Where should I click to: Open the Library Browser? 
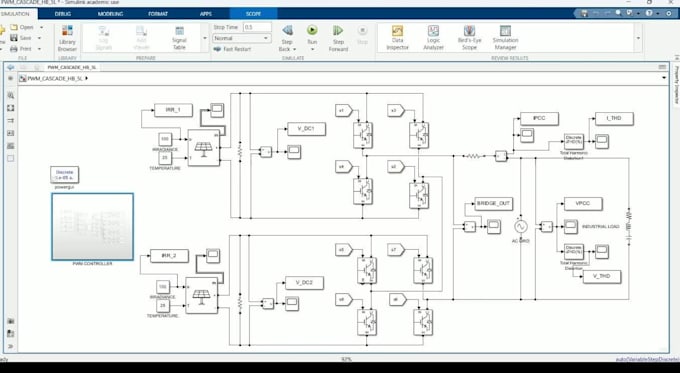67,38
